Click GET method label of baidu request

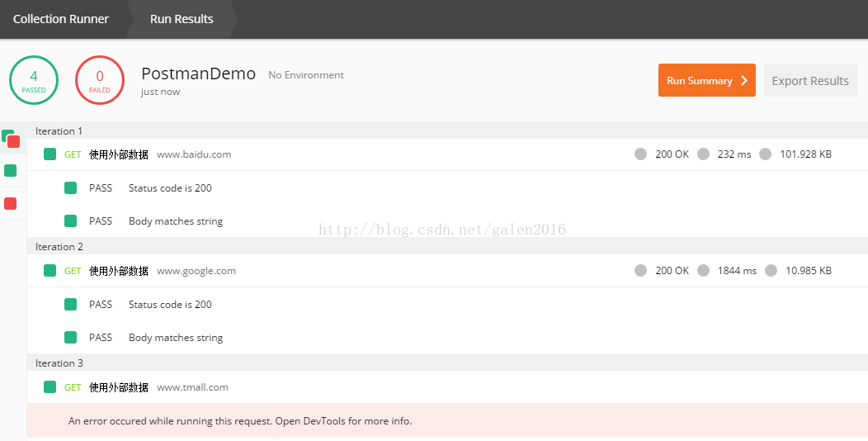click(x=73, y=154)
